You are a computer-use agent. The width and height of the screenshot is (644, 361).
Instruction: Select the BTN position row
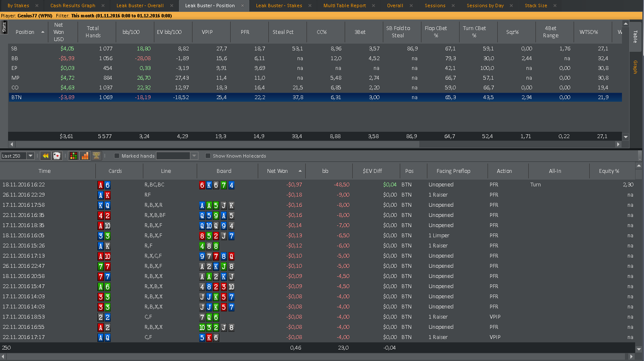click(315, 97)
